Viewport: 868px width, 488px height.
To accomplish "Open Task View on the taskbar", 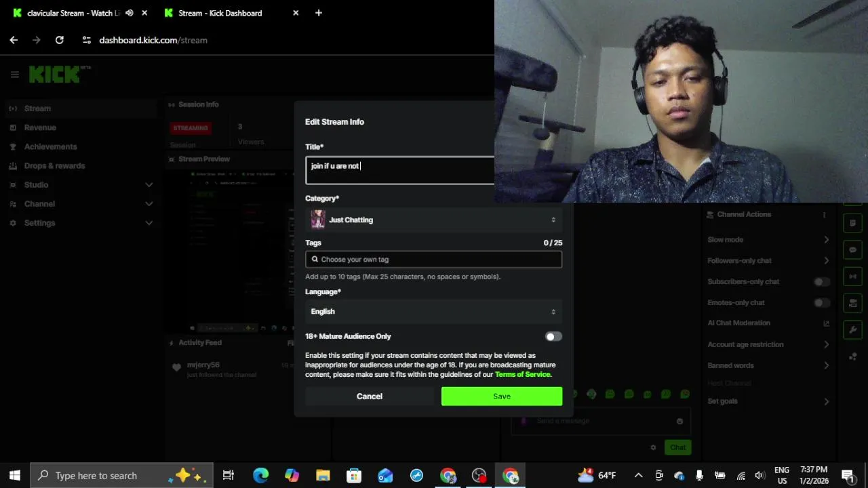I will 229,475.
